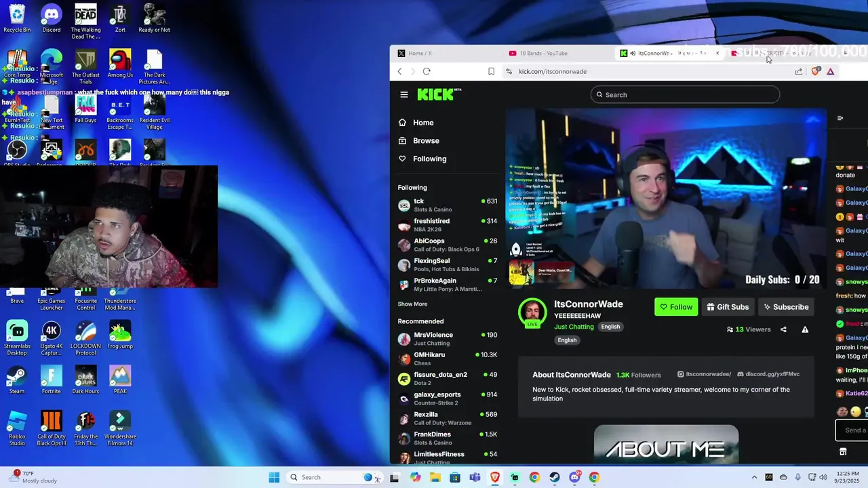The height and width of the screenshot is (488, 868).
Task: Click the ABOUT ME panel image
Action: tap(666, 445)
